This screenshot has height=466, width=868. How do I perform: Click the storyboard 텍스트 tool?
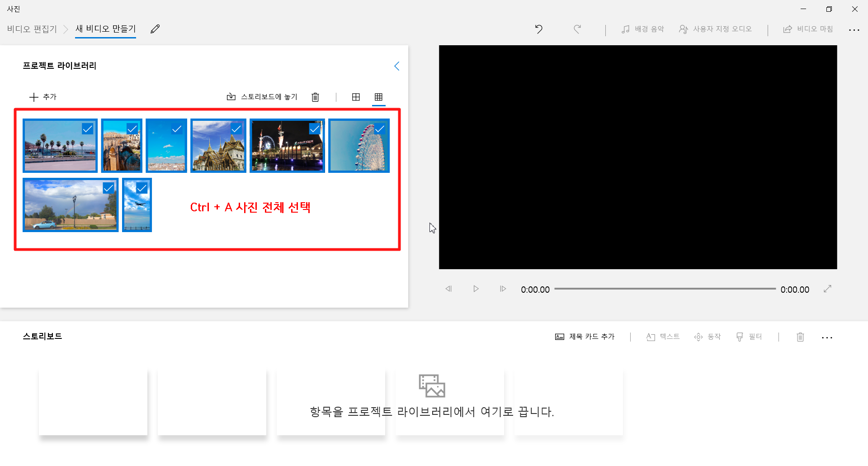click(663, 337)
